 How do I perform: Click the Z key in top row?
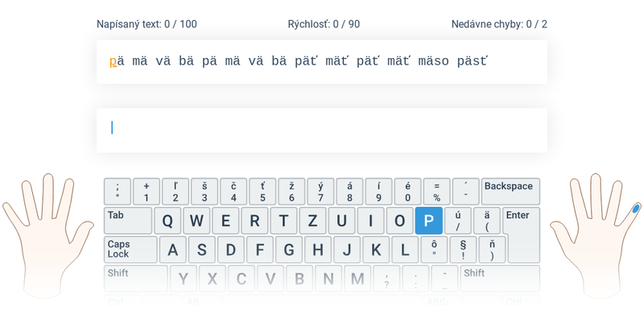click(x=312, y=221)
